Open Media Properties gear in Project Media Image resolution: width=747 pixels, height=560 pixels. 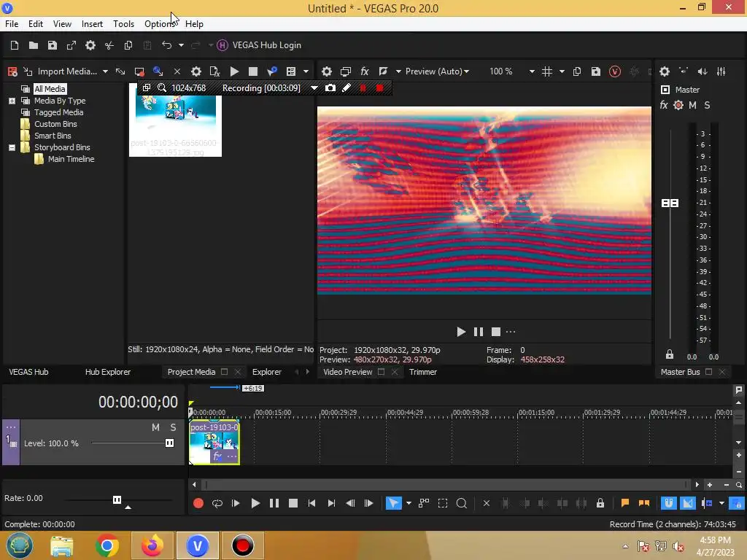[196, 71]
